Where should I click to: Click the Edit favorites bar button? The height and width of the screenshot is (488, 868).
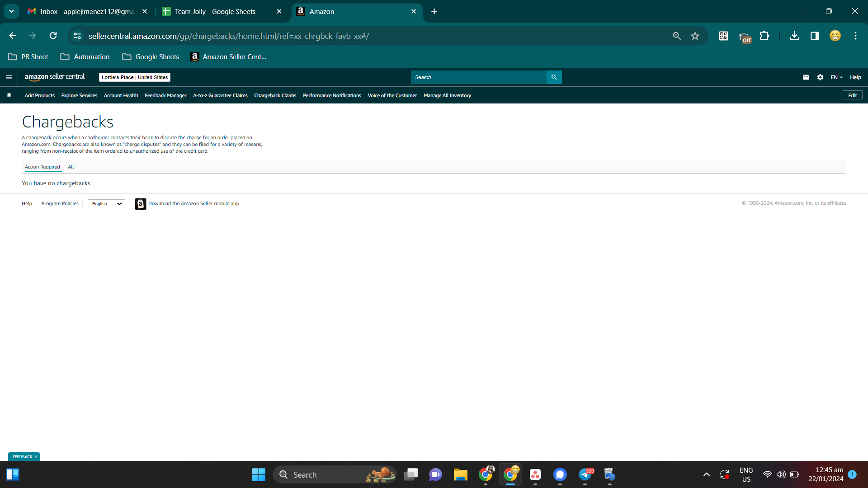(x=853, y=95)
